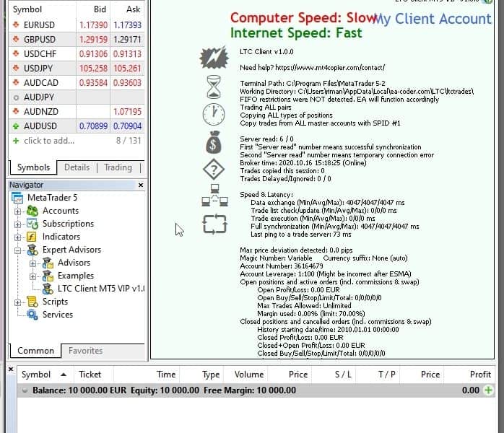
Task: Click the money bag icon
Action: [214, 142]
